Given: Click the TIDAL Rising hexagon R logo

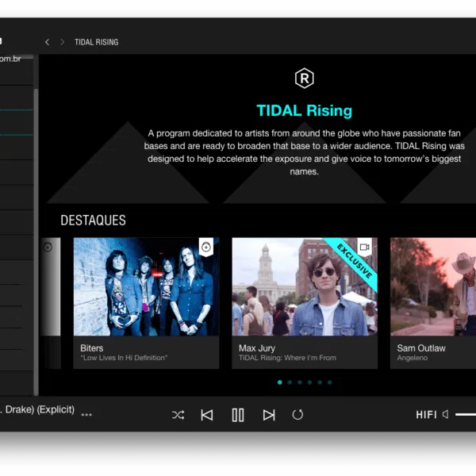Looking at the screenshot, I should coord(304,79).
